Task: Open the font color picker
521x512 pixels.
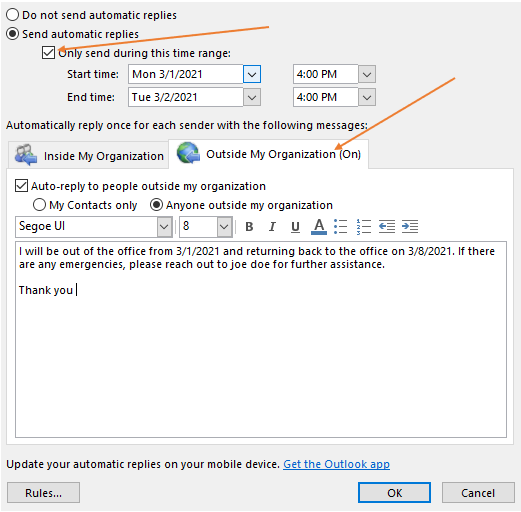Action: (x=319, y=227)
